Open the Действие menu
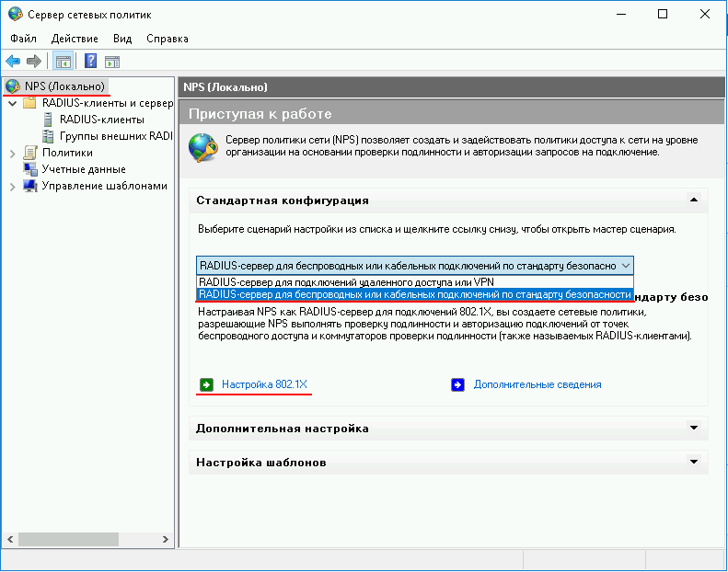Image resolution: width=728 pixels, height=572 pixels. click(x=75, y=39)
